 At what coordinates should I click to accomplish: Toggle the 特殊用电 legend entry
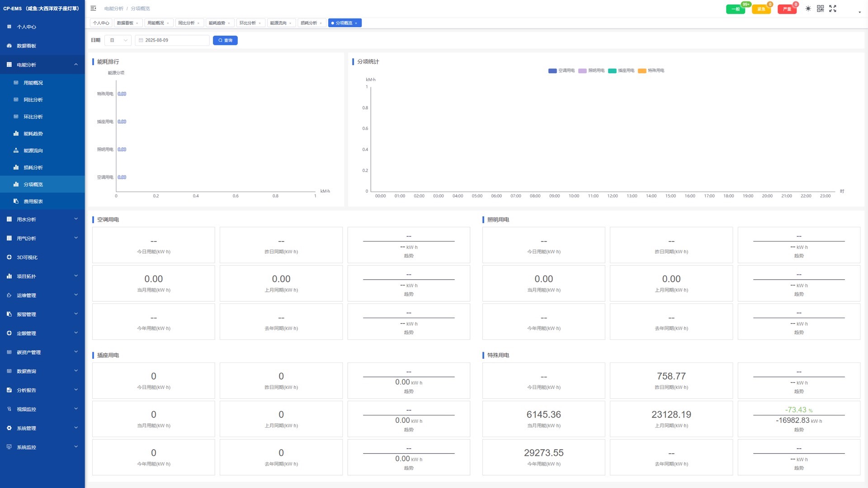[x=651, y=71]
